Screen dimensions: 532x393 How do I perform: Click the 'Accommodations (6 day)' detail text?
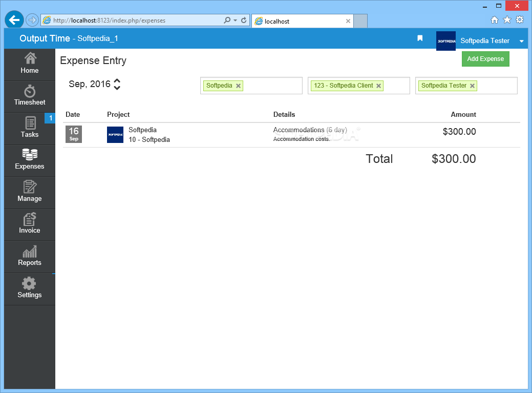310,130
